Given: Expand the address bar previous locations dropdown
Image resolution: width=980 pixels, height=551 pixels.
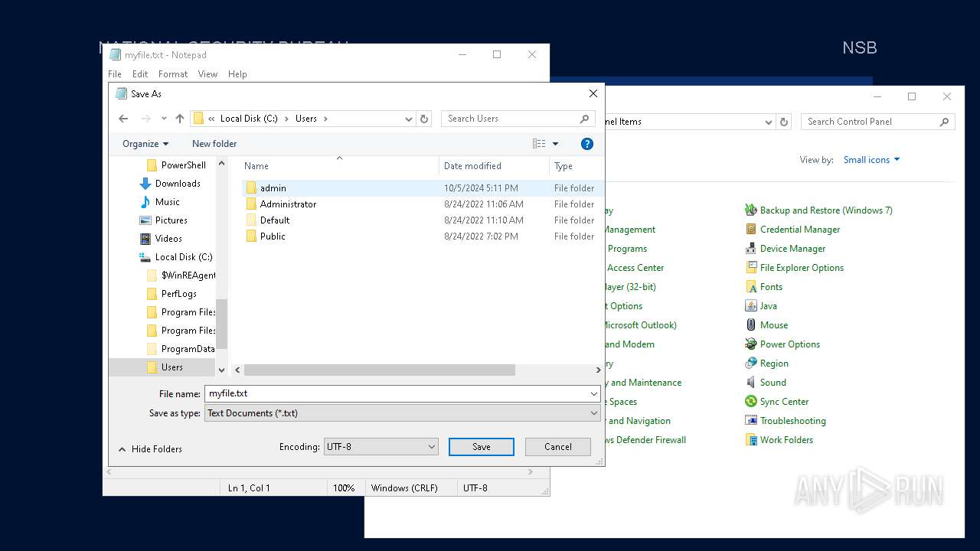Looking at the screenshot, I should click(x=409, y=119).
